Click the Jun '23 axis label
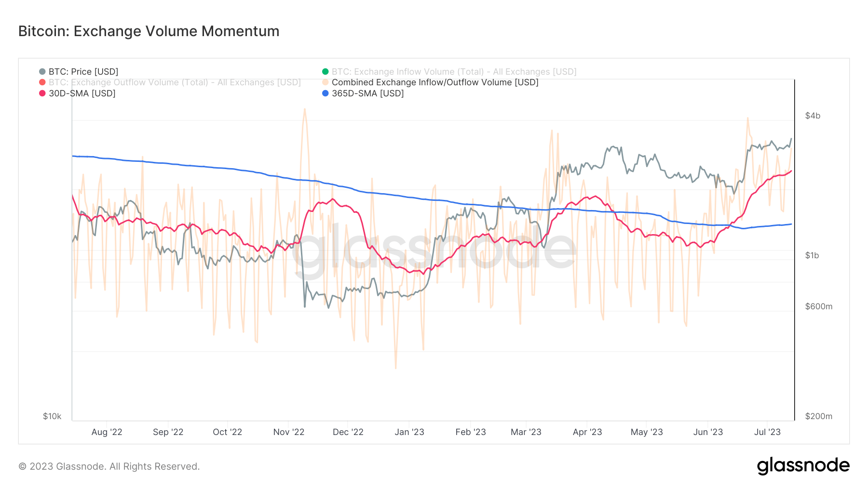Screen dimensions: 868x488 [x=708, y=432]
